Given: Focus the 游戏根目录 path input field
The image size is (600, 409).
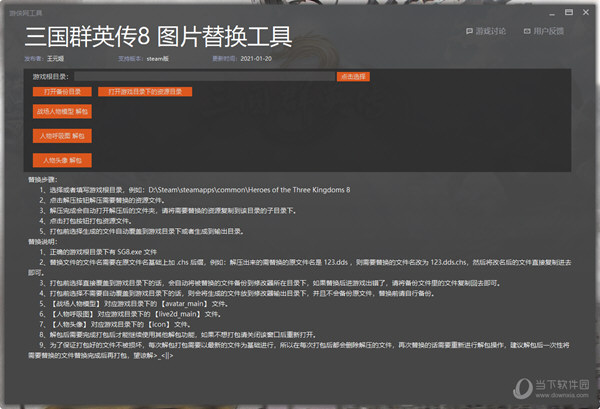Looking at the screenshot, I should point(204,77).
